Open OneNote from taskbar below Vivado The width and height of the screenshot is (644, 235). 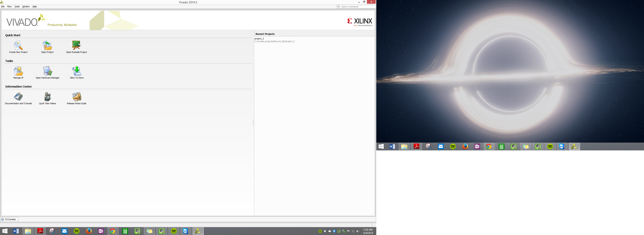pyautogui.click(x=101, y=231)
